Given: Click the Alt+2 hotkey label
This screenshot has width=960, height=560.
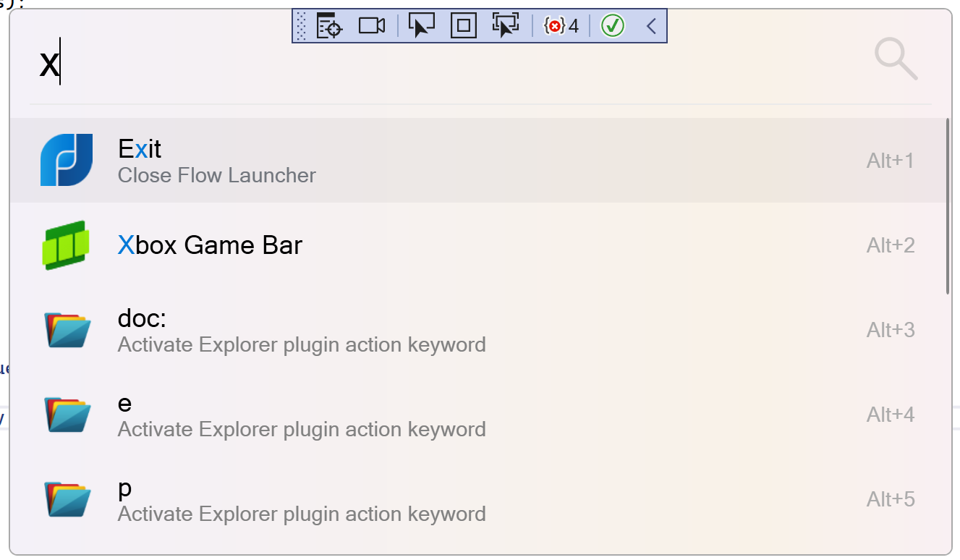Looking at the screenshot, I should [891, 245].
